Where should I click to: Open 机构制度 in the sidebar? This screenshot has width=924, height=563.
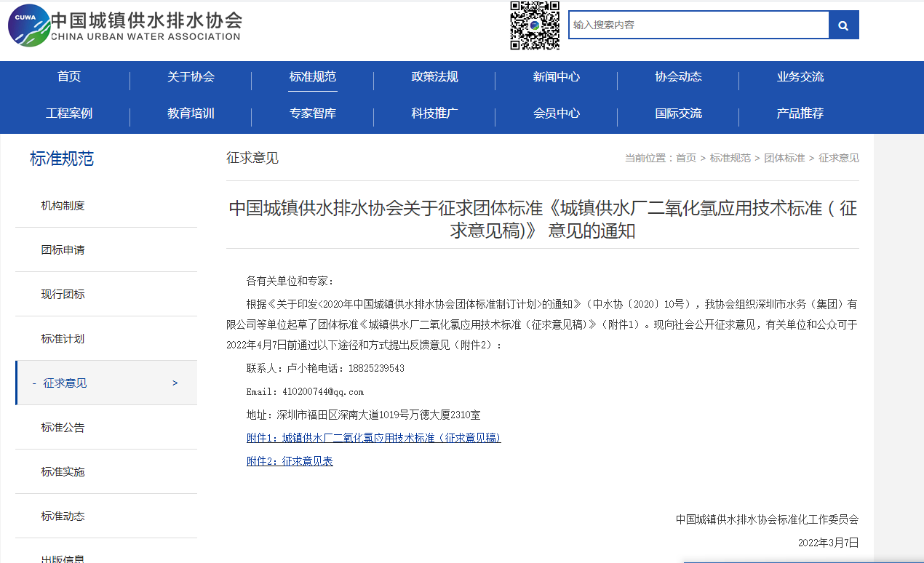click(63, 206)
